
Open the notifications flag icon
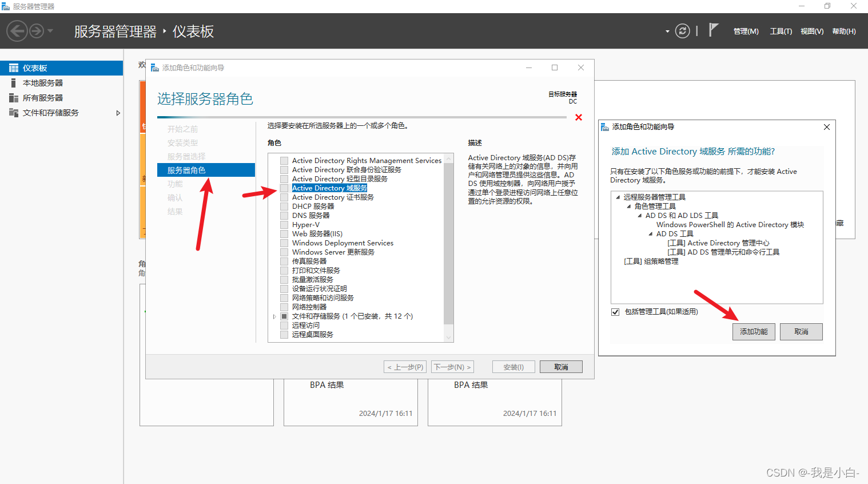713,30
